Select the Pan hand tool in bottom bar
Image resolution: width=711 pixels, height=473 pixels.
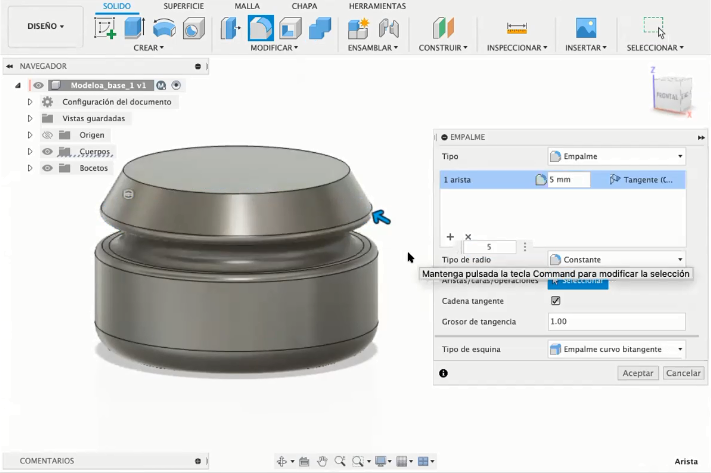click(x=323, y=461)
